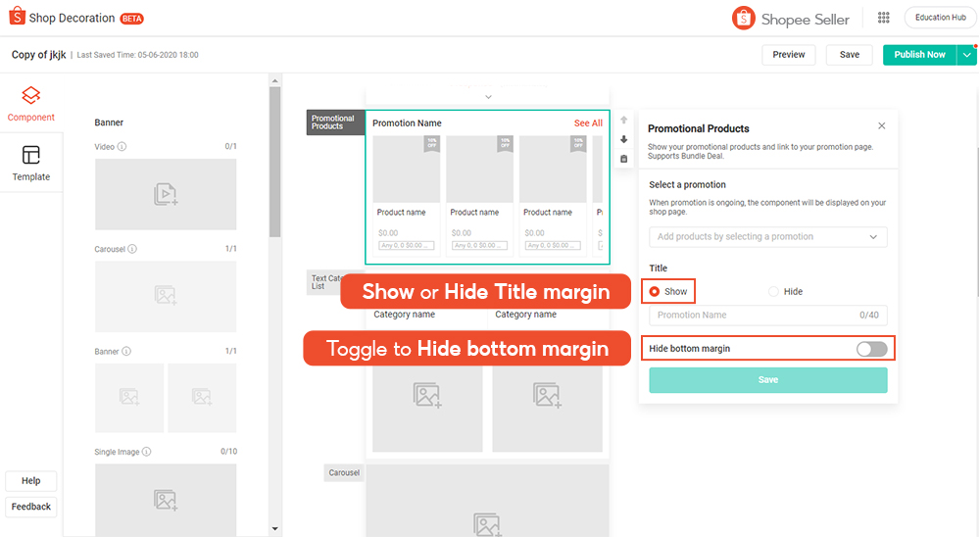Open the Component sidebar tab
This screenshot has width=980, height=537.
(30, 104)
